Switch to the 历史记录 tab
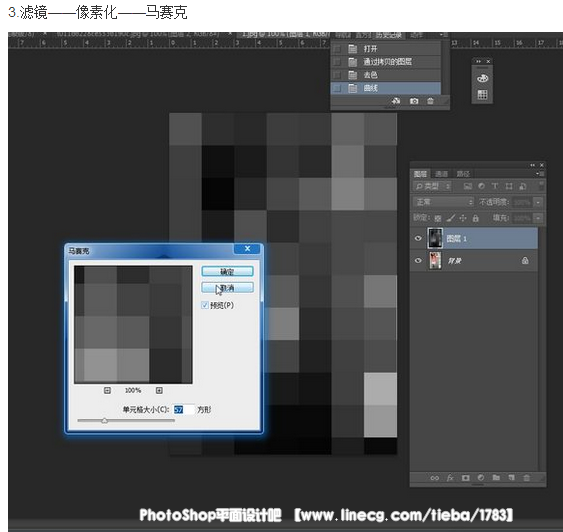 [388, 35]
